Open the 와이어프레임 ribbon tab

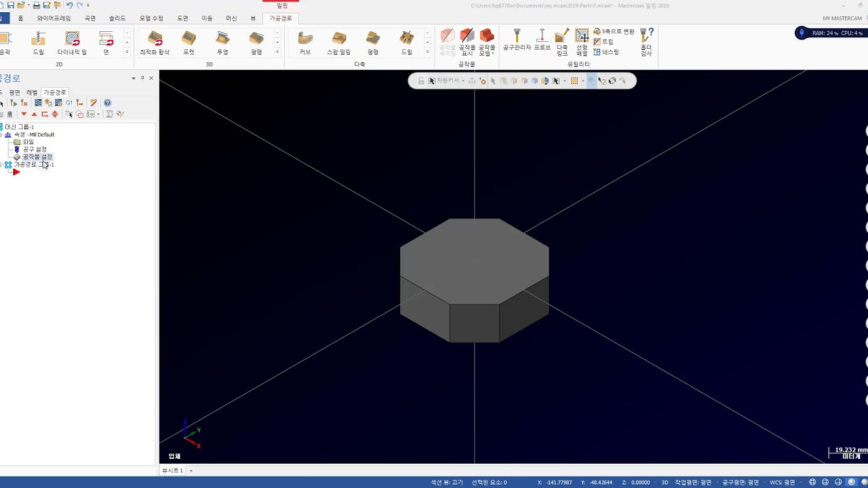pyautogui.click(x=54, y=18)
